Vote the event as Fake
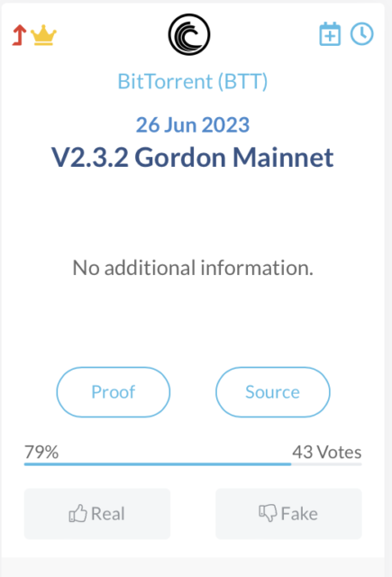The height and width of the screenshot is (577, 392). tap(288, 514)
